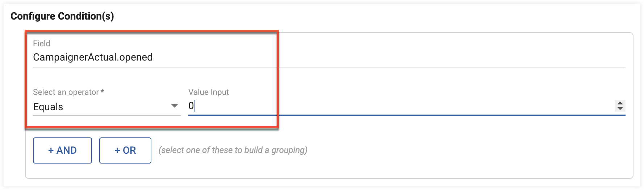Click empty space below the AND button
The height and width of the screenshot is (190, 644).
point(62,171)
